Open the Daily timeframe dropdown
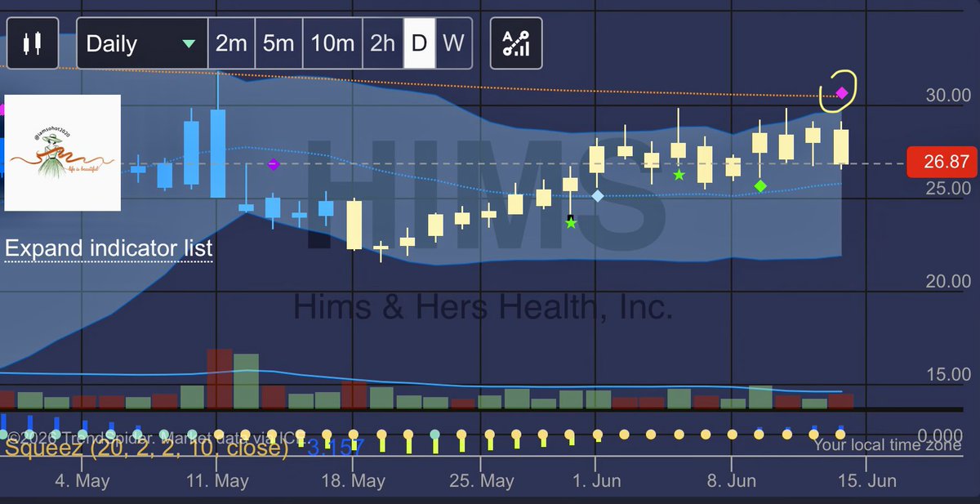This screenshot has width=980, height=504. click(142, 43)
